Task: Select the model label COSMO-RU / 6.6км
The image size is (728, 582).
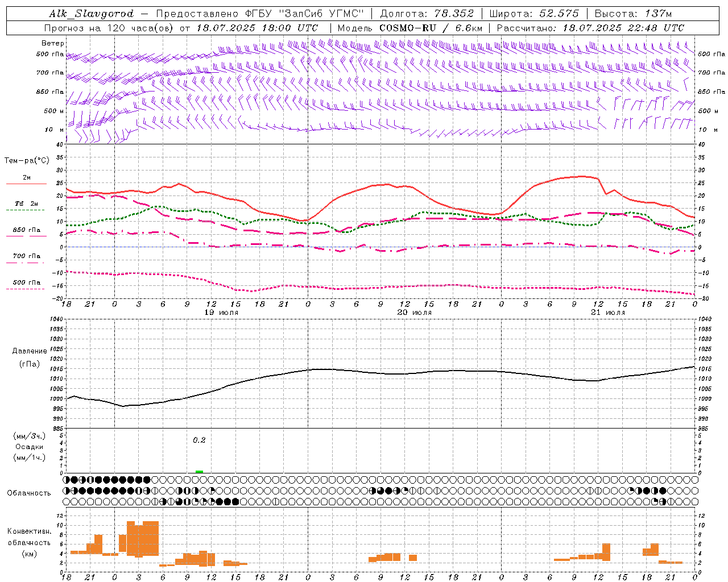Action: click(x=431, y=28)
